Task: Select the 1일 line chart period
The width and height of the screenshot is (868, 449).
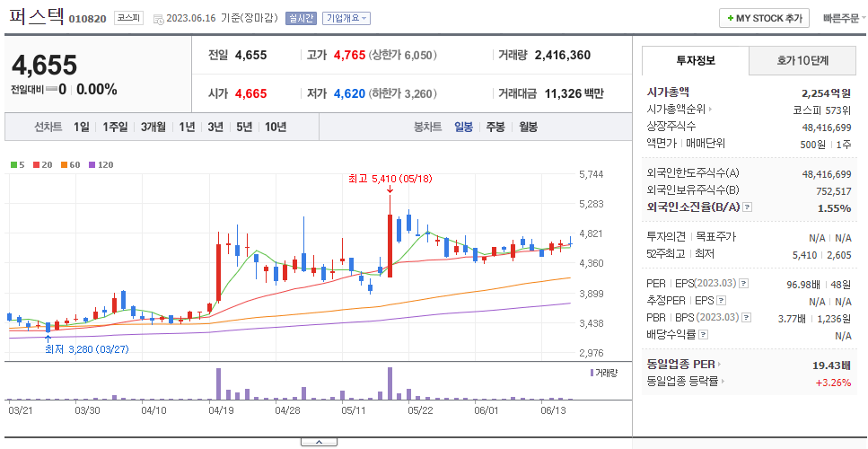Action: pyautogui.click(x=82, y=127)
